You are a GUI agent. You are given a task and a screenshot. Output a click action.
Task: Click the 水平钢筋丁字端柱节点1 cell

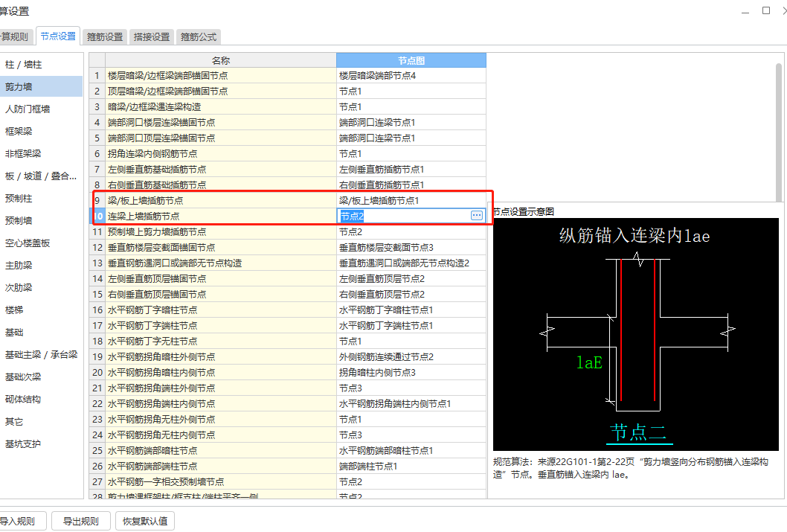(x=411, y=325)
